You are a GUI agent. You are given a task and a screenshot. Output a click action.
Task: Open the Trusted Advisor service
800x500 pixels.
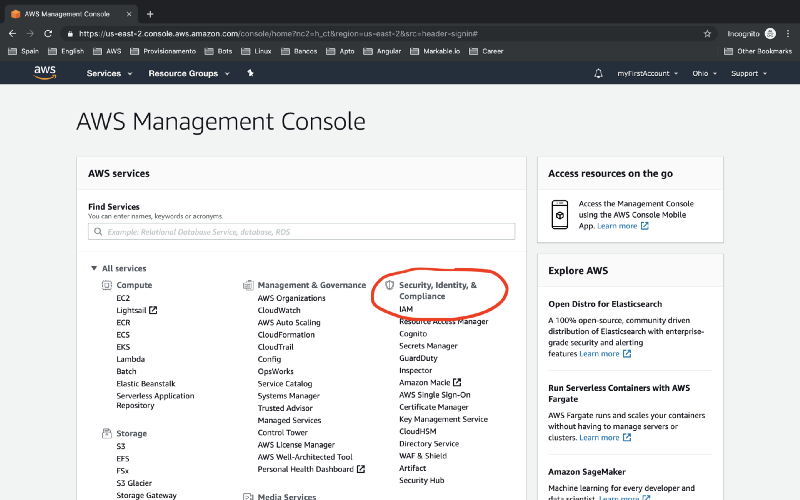[x=285, y=408]
